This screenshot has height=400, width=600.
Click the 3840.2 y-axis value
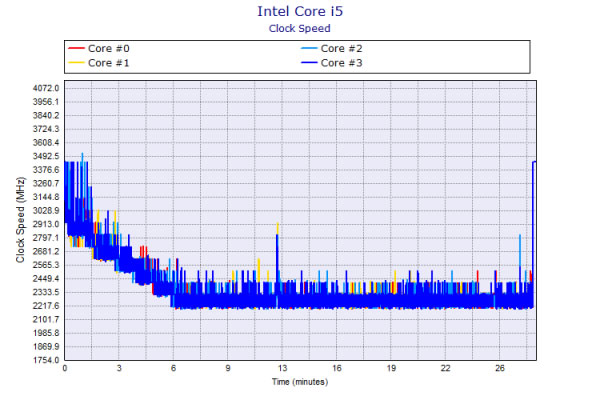click(x=46, y=116)
